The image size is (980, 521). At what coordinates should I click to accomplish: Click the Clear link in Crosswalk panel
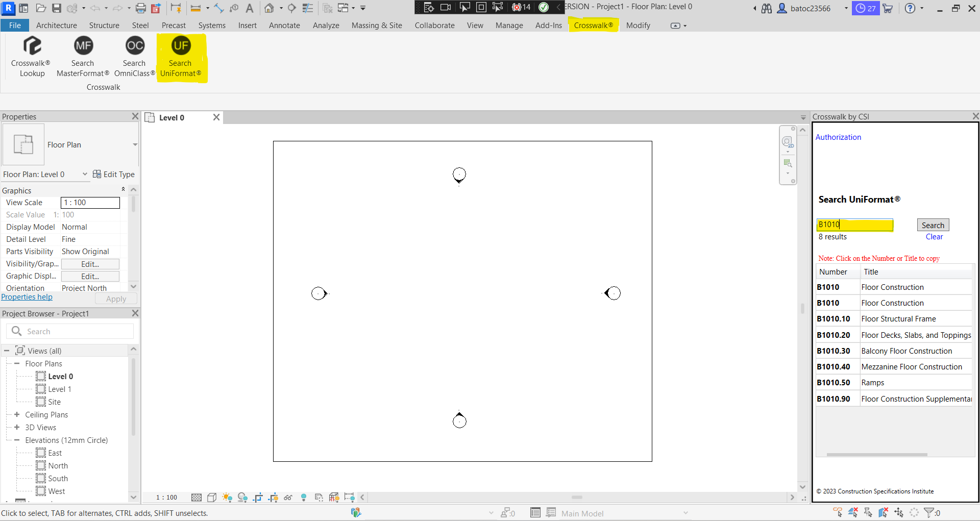point(934,237)
